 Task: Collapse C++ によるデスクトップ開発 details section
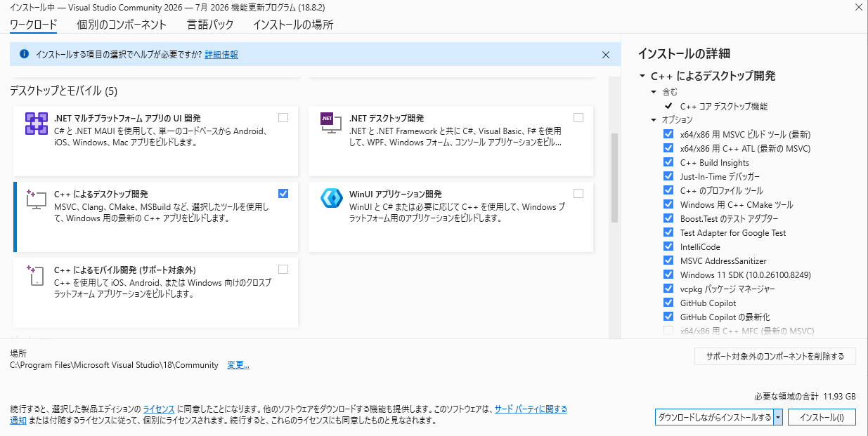pos(642,76)
